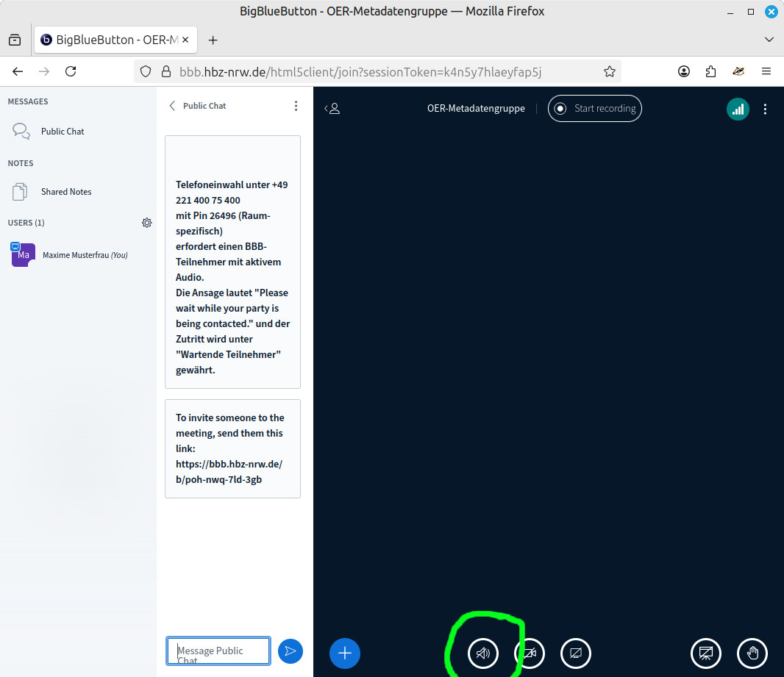
Task: Send chat message with arrow button
Action: 291,651
